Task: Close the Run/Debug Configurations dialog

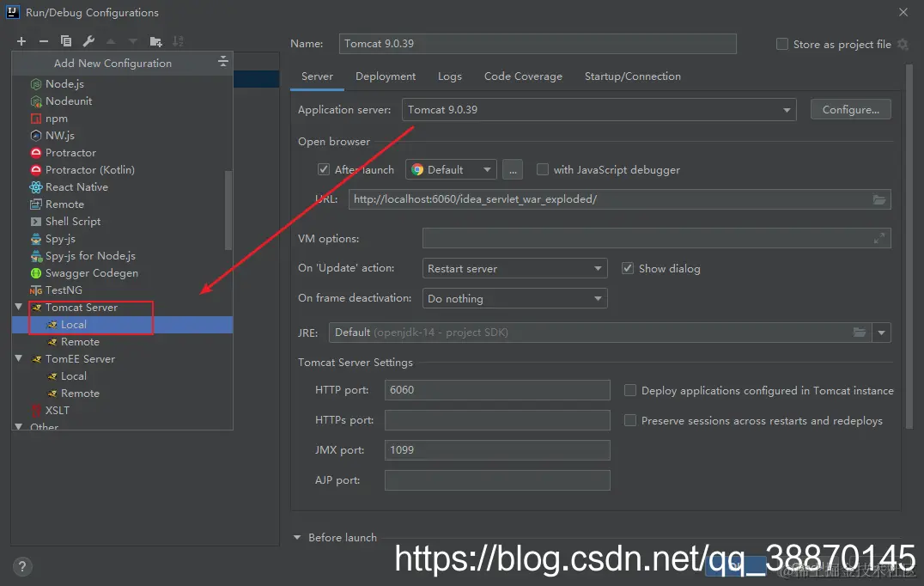Action: pos(903,12)
